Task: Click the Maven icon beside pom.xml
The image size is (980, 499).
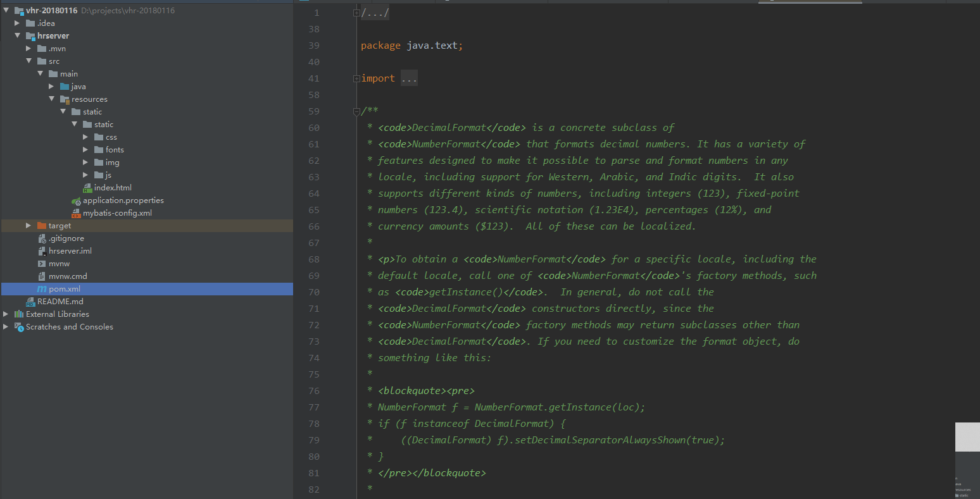Action: 42,289
